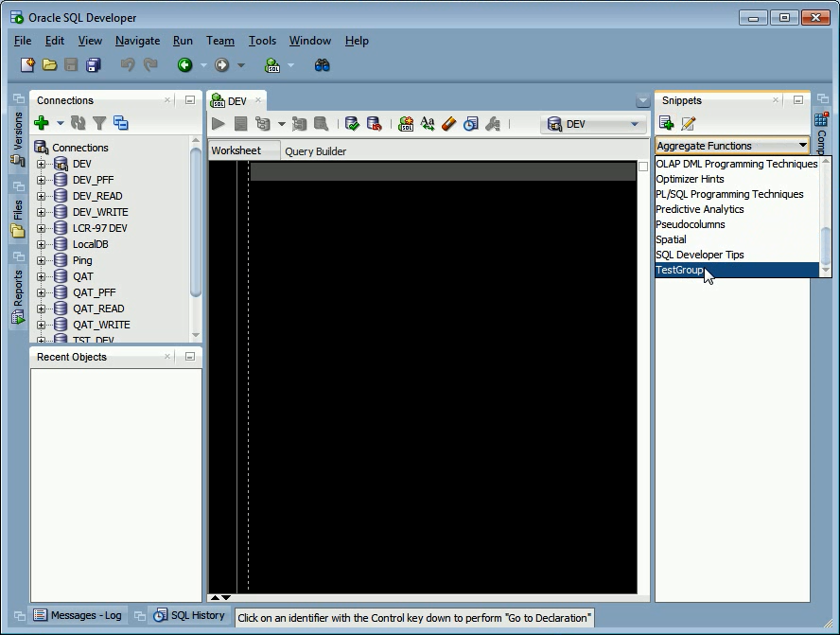Open the Team menu
Image resolution: width=840 pixels, height=635 pixels.
(x=220, y=41)
